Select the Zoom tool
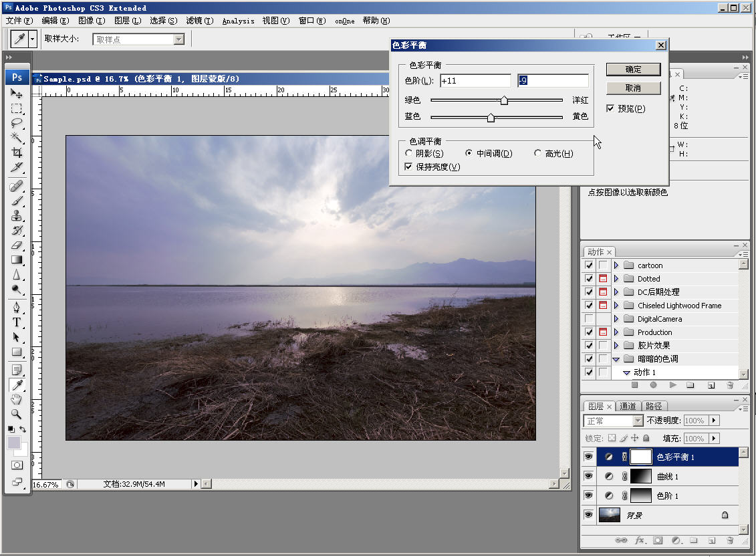Image resolution: width=756 pixels, height=557 pixels. click(17, 414)
